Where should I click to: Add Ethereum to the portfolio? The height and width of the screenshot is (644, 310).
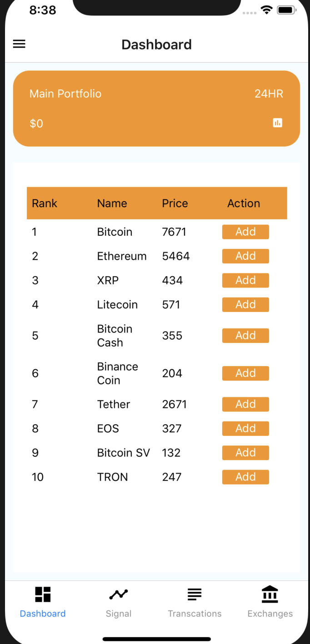(x=245, y=256)
